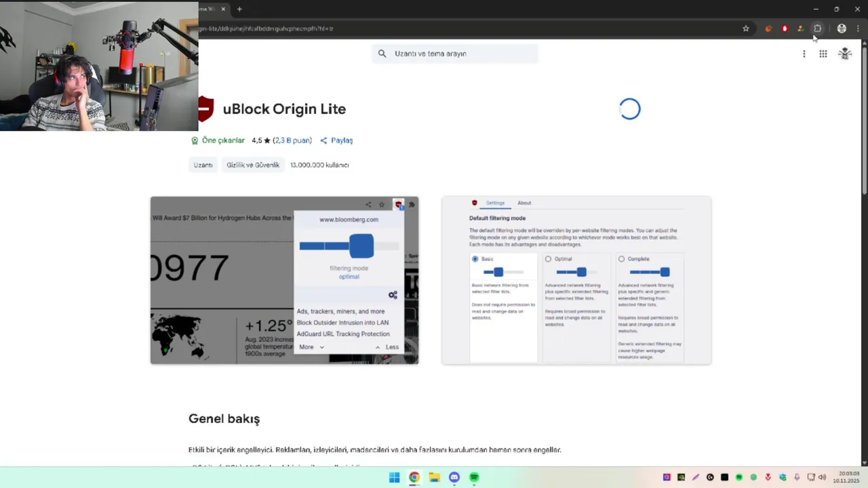Click the red download-arrow tray icon
The image size is (868, 488).
click(768, 477)
